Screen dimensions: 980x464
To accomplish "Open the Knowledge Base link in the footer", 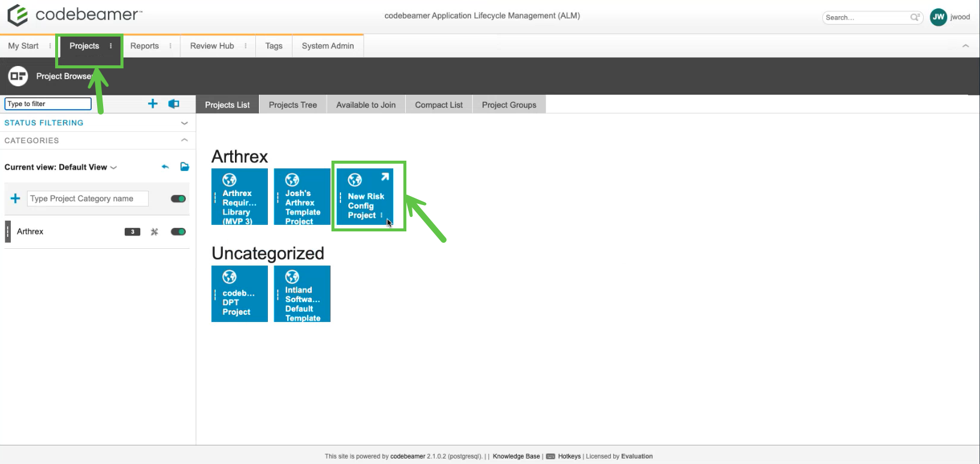I will tap(516, 456).
